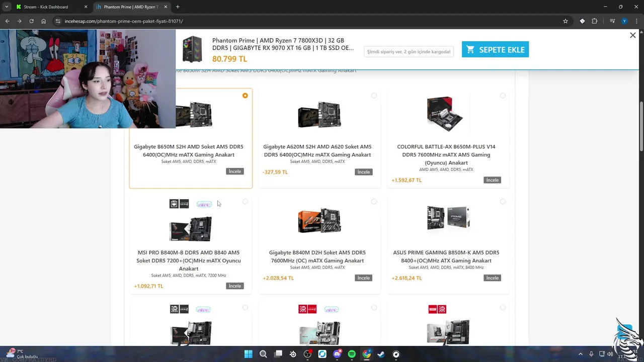Open Discord from the taskbar
This screenshot has width=644, height=362.
point(337,354)
